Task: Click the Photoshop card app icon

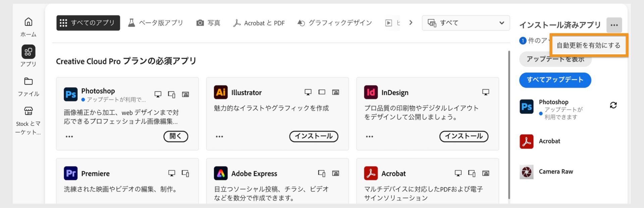Action: pyautogui.click(x=71, y=94)
